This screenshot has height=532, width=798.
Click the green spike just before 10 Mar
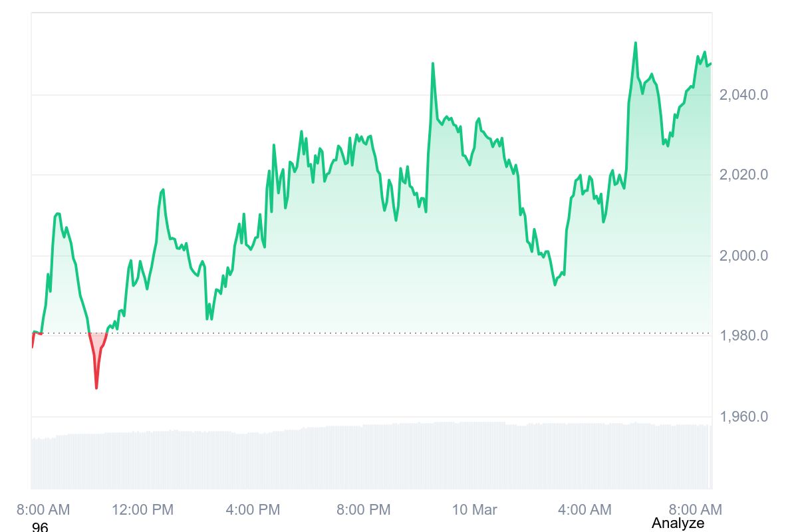(x=432, y=64)
